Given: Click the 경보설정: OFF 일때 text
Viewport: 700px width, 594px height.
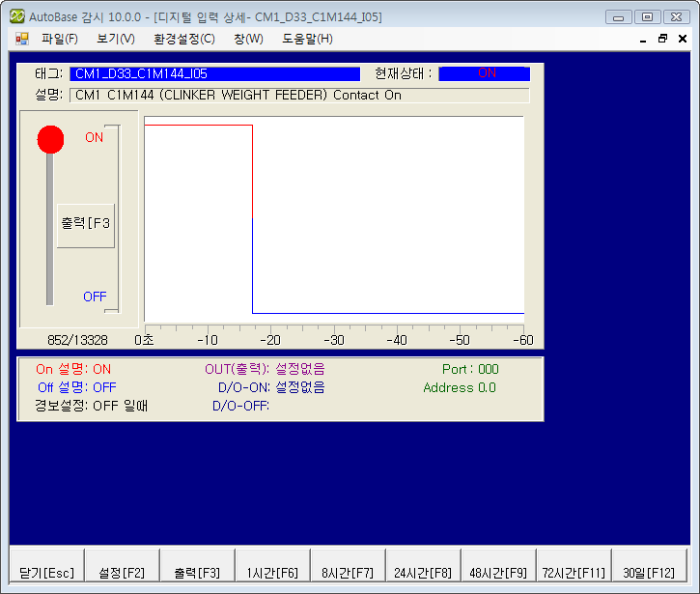Looking at the screenshot, I should (x=91, y=406).
